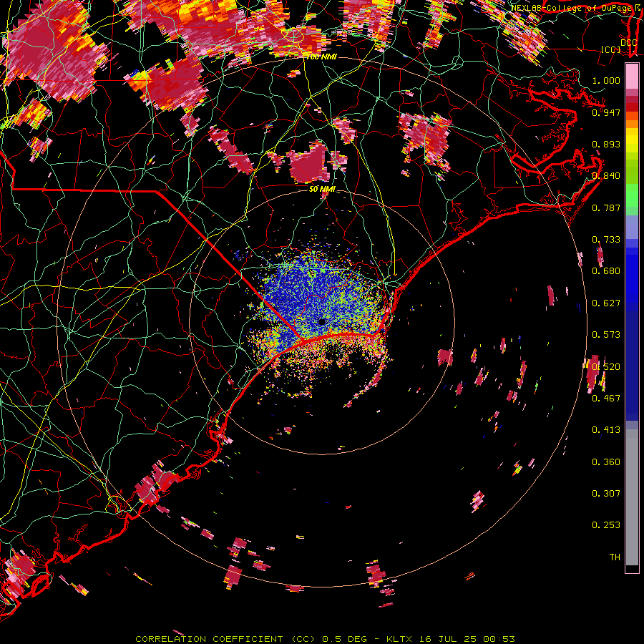
Task: Click the CORRELATION COEFFICIENT (CC) caption text
Action: 225,639
